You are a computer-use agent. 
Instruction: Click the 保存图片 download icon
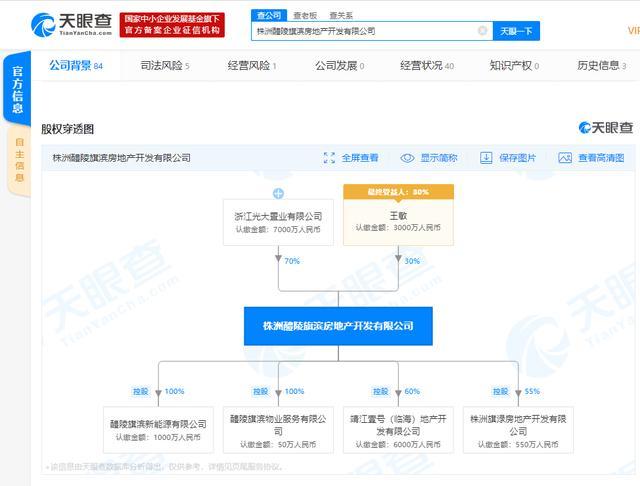point(486,158)
